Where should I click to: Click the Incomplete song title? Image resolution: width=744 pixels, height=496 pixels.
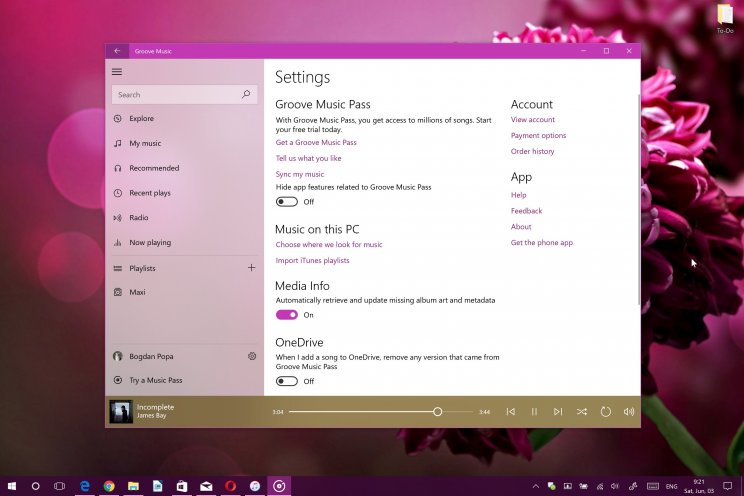pyautogui.click(x=156, y=407)
